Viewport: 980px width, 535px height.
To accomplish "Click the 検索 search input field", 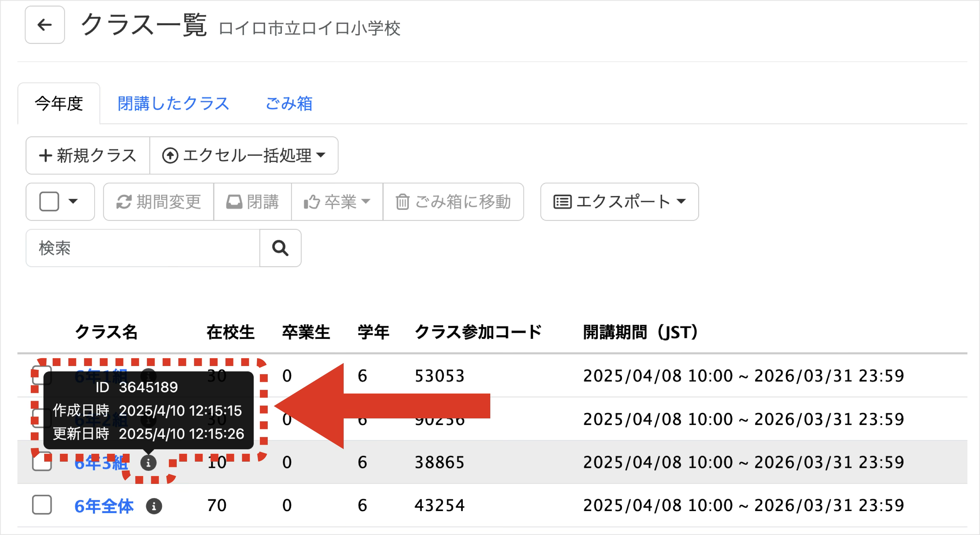I will [143, 248].
